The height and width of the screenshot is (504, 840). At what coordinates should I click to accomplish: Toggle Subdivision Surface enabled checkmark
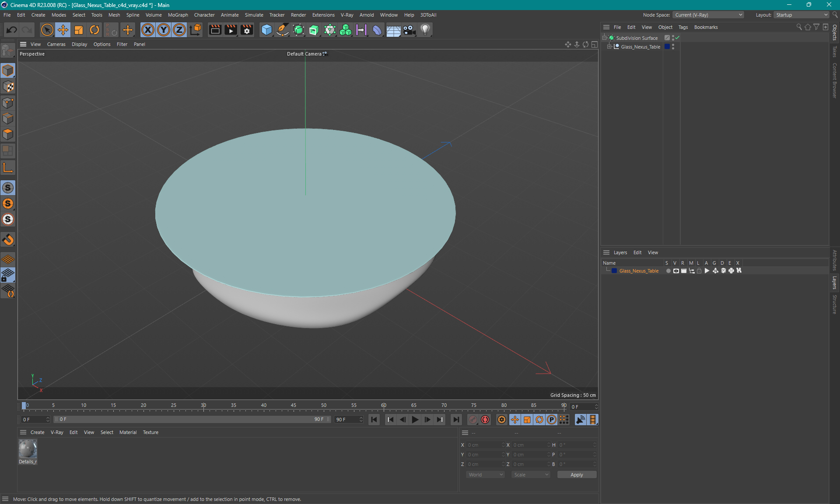click(x=677, y=38)
